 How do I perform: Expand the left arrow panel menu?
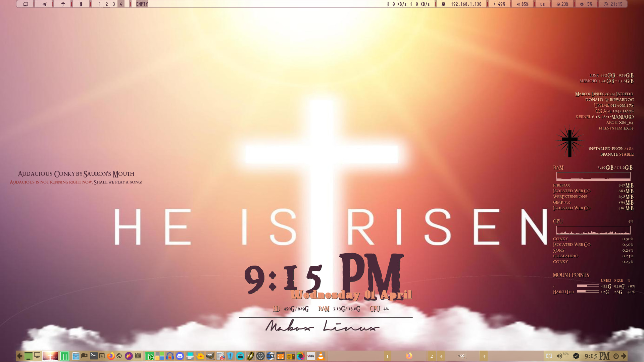tap(20, 356)
